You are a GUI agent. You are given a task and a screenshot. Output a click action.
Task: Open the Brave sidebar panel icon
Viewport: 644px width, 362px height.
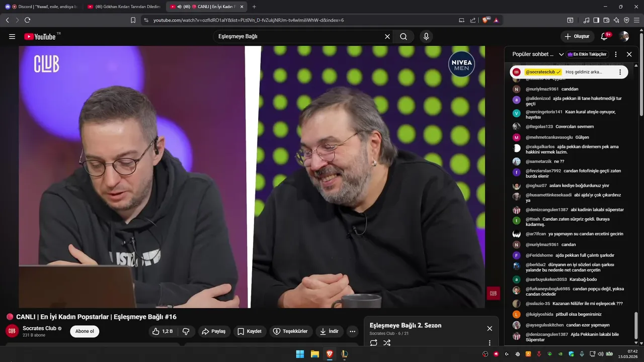point(596,20)
